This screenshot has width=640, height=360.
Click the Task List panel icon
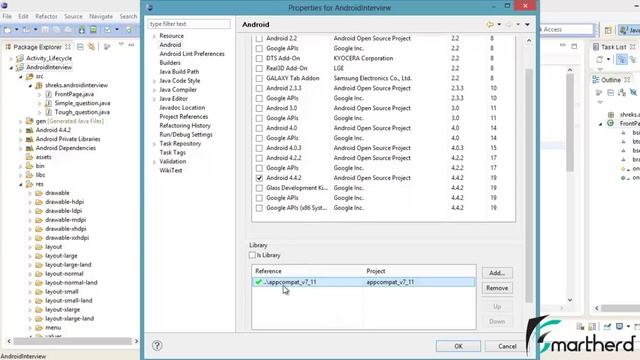click(x=596, y=47)
